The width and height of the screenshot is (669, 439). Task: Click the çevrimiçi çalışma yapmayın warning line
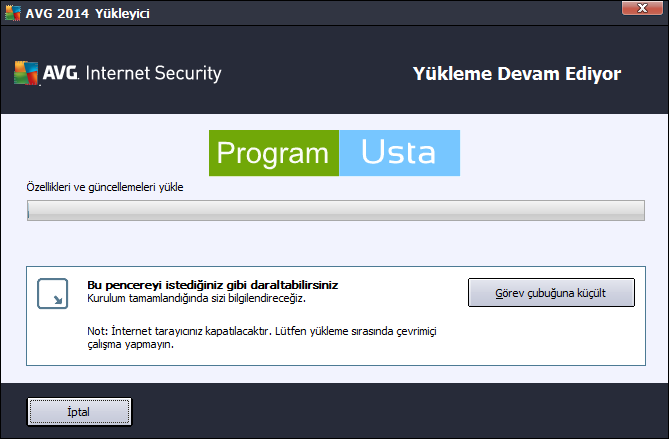click(x=131, y=344)
